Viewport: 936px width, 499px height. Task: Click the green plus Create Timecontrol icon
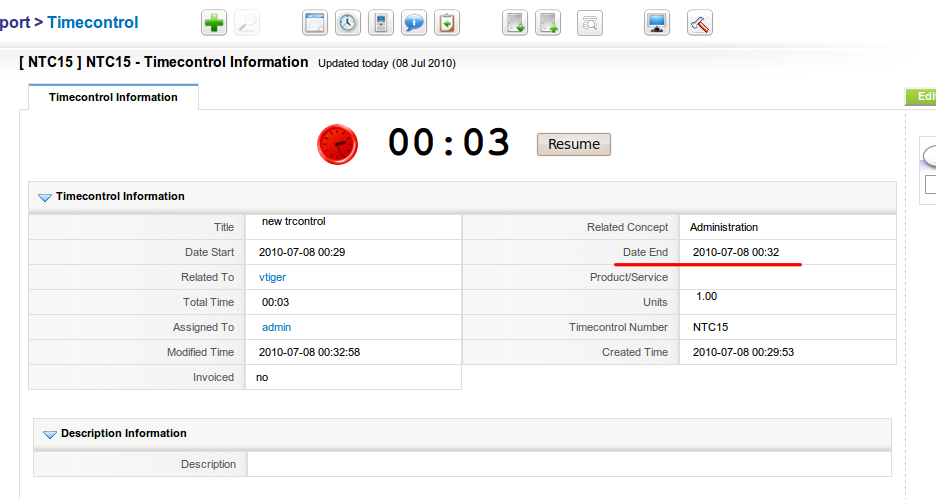coord(214,23)
